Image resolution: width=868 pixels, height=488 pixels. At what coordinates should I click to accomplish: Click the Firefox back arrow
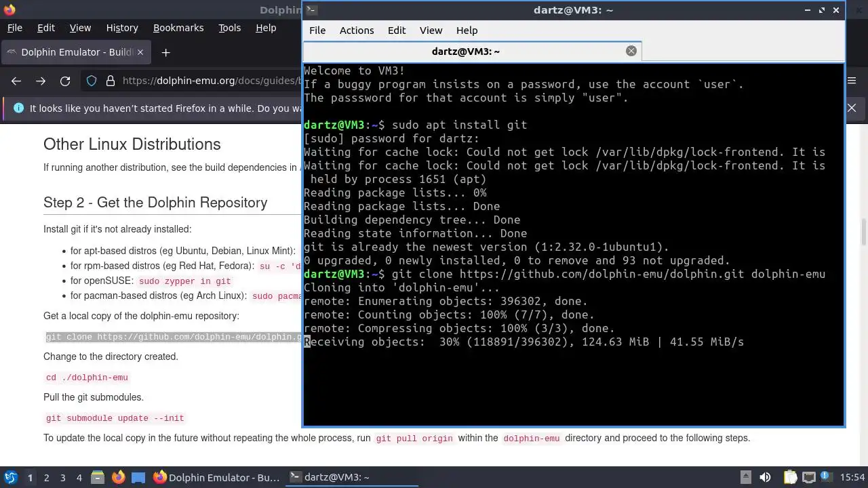click(16, 81)
